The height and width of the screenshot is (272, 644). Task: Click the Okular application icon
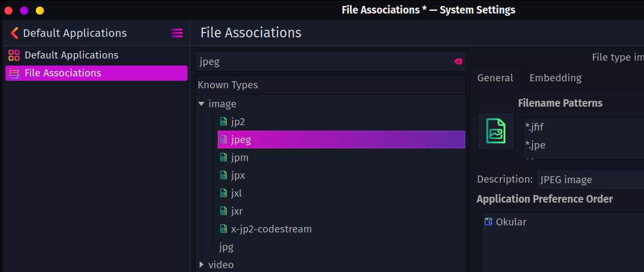click(488, 222)
